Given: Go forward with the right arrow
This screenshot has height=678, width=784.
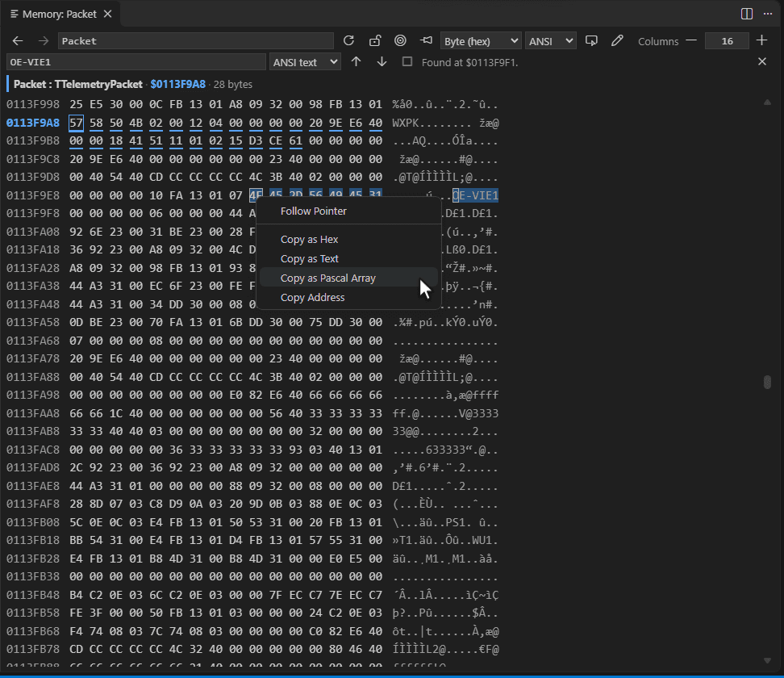Looking at the screenshot, I should pyautogui.click(x=44, y=41).
